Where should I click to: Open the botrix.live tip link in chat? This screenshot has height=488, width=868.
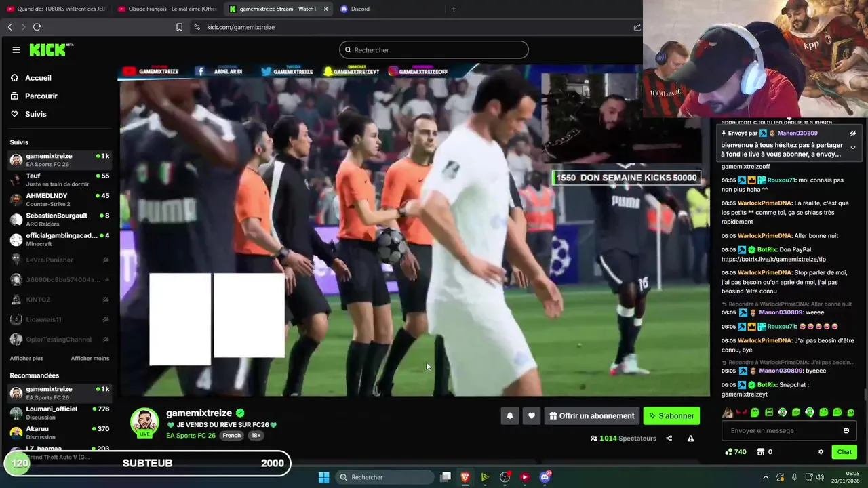pos(774,259)
